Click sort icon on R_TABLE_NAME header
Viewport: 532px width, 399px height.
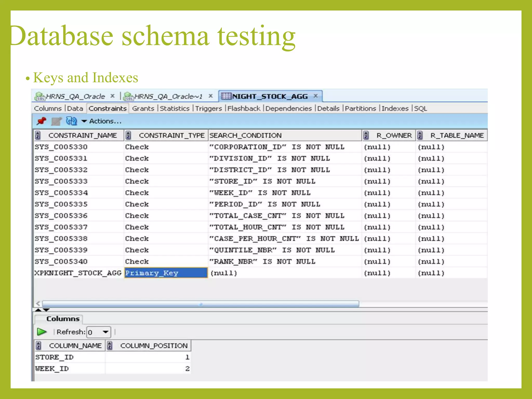click(x=420, y=135)
